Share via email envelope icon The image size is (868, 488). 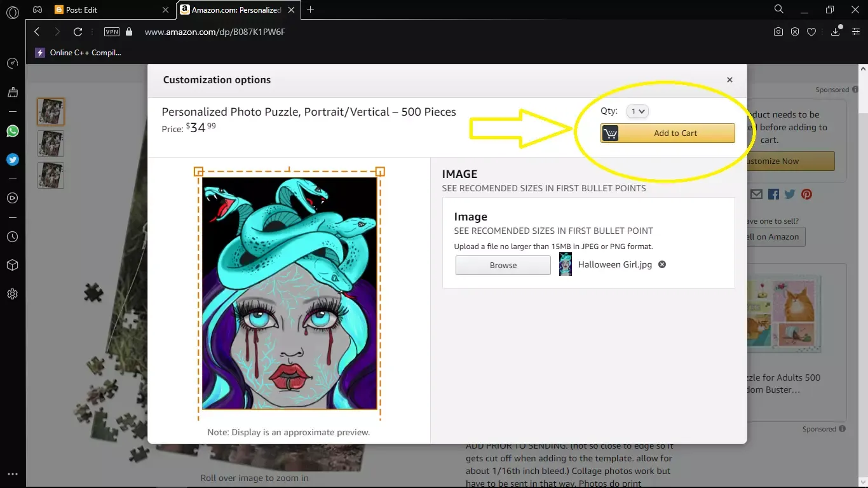pyautogui.click(x=756, y=194)
